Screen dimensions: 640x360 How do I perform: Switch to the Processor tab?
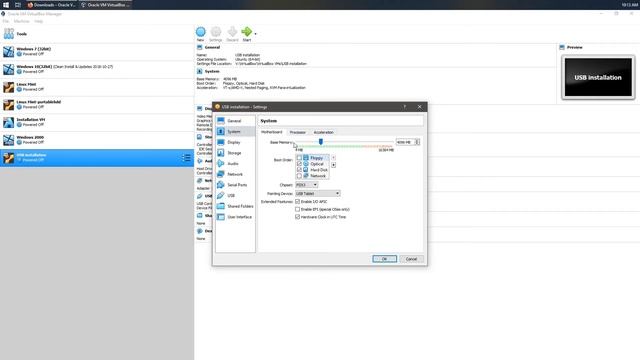(298, 132)
